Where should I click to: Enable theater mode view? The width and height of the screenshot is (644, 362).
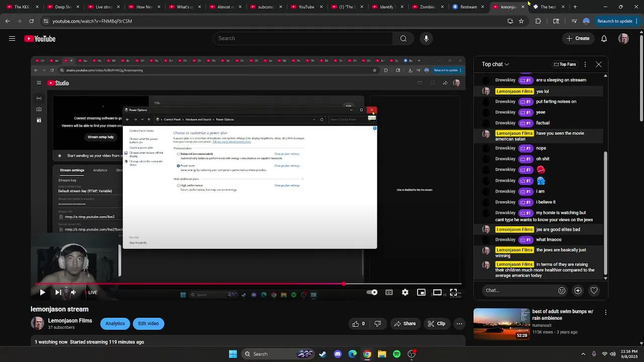point(437,292)
